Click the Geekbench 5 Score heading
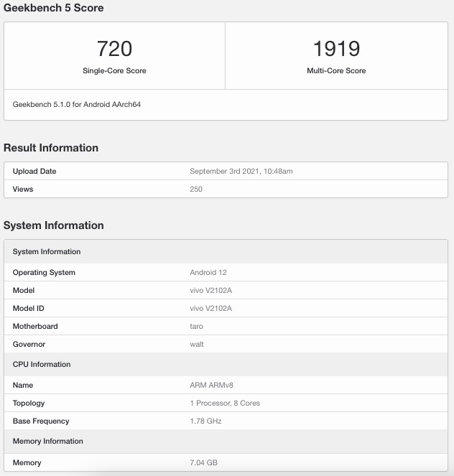 [54, 8]
